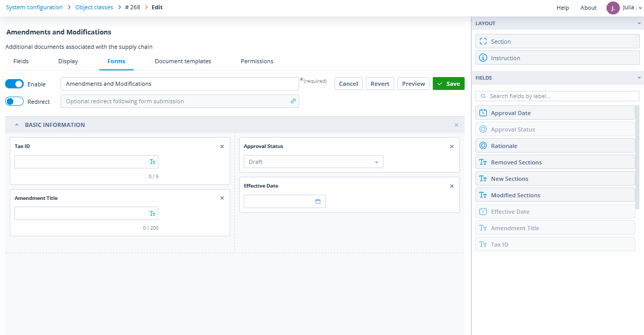644x335 pixels.
Task: Click the Amendment Title field icon in the Fields panel
Action: click(x=483, y=228)
